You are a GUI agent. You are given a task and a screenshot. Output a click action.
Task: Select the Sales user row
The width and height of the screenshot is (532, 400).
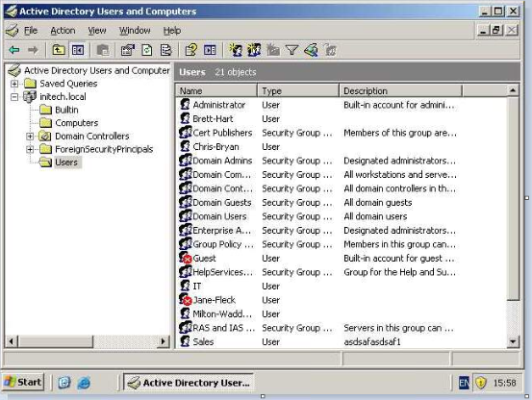[342, 341]
